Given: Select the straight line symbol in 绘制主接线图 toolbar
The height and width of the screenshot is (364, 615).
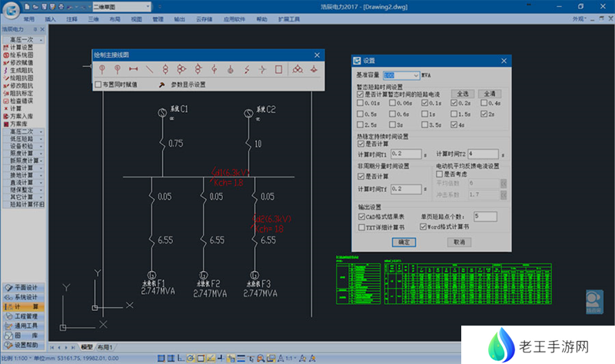Looking at the screenshot, I should pos(150,69).
